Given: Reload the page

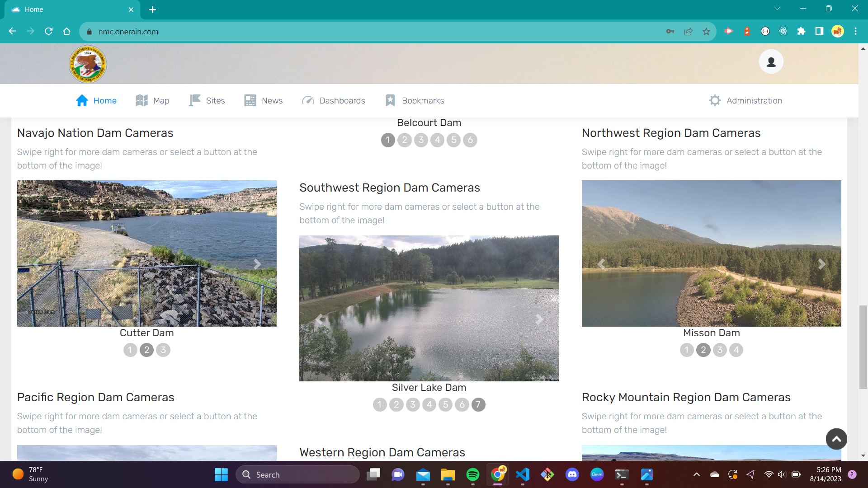Looking at the screenshot, I should [49, 31].
